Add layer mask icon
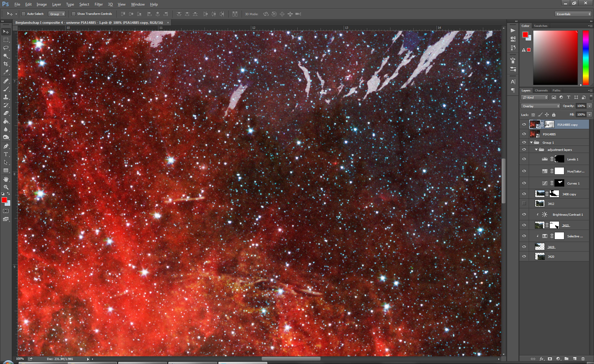Image resolution: width=594 pixels, height=364 pixels. [550, 359]
